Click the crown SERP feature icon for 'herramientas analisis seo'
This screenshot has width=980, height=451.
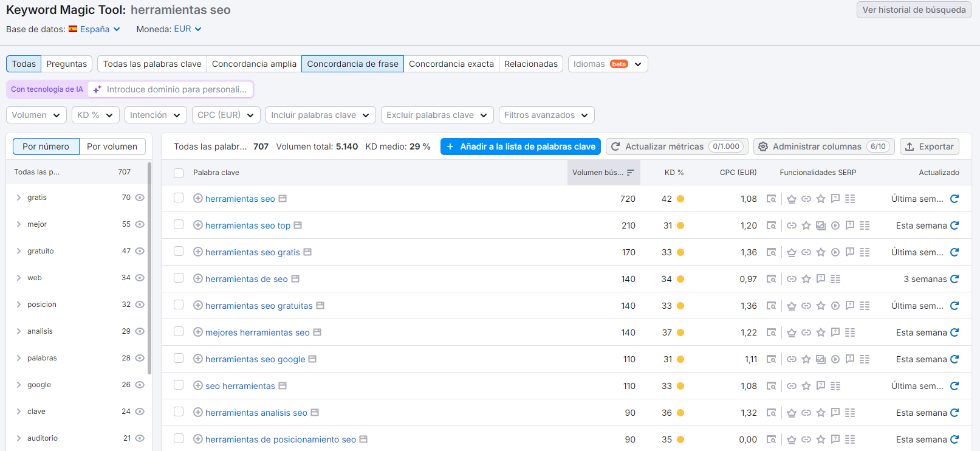(x=792, y=413)
